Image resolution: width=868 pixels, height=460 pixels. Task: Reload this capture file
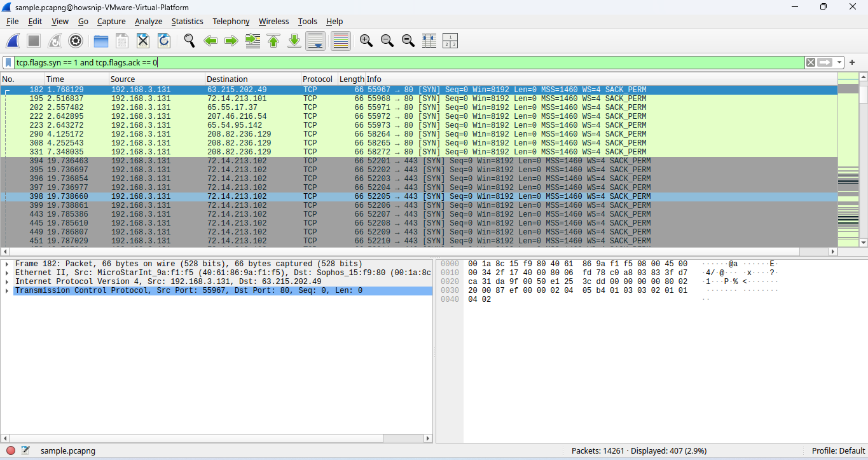[x=164, y=41]
